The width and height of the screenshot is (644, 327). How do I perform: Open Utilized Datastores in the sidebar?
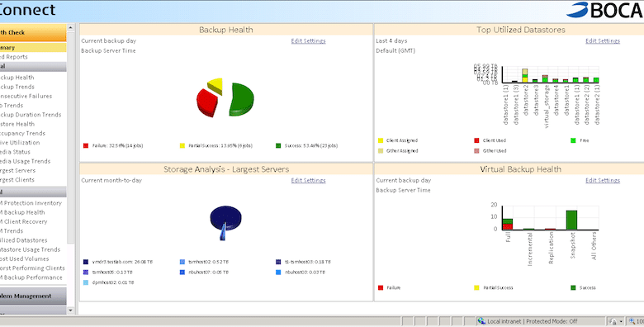[23, 240]
